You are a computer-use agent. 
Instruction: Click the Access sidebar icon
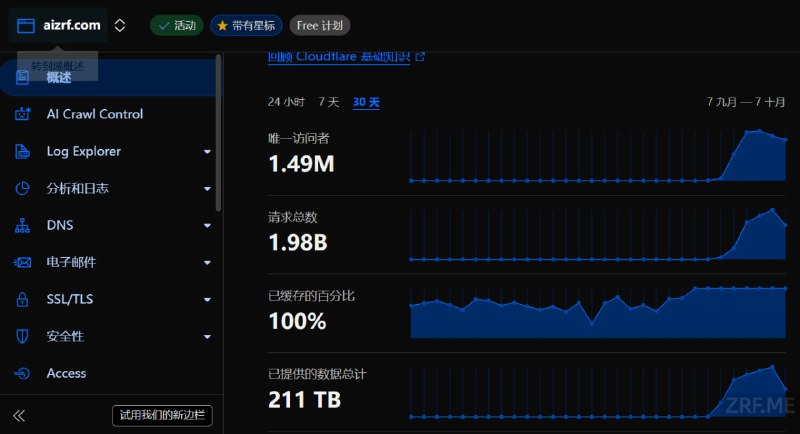pyautogui.click(x=22, y=373)
